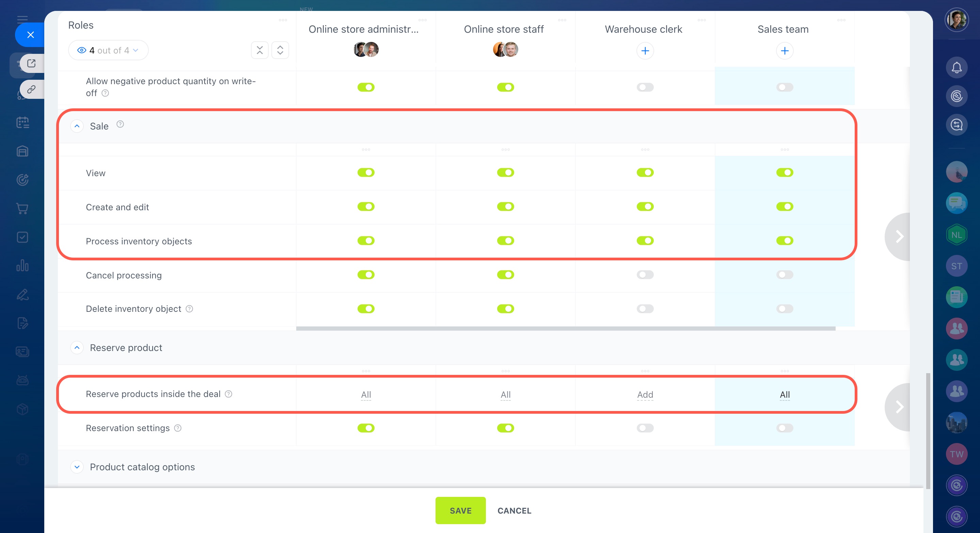Expand Product catalog options section
Viewport: 980px width, 533px height.
pyautogui.click(x=77, y=467)
